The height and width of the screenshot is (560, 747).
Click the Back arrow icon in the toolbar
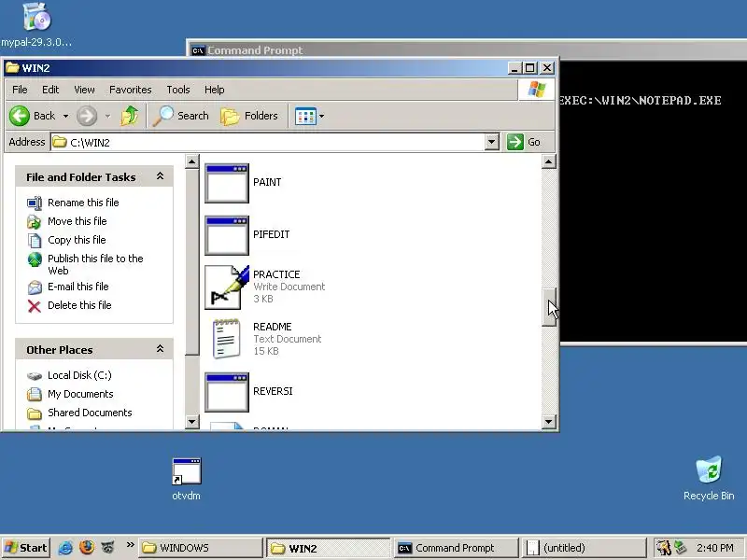(20, 116)
